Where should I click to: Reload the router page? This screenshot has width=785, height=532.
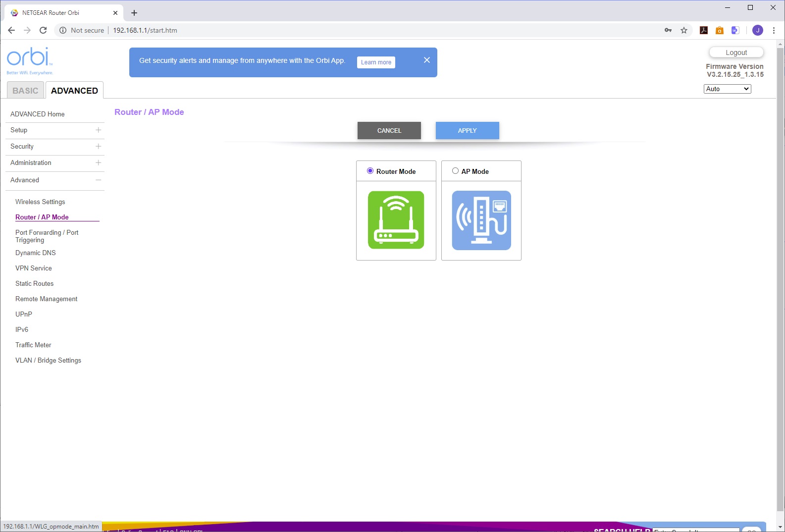[43, 30]
